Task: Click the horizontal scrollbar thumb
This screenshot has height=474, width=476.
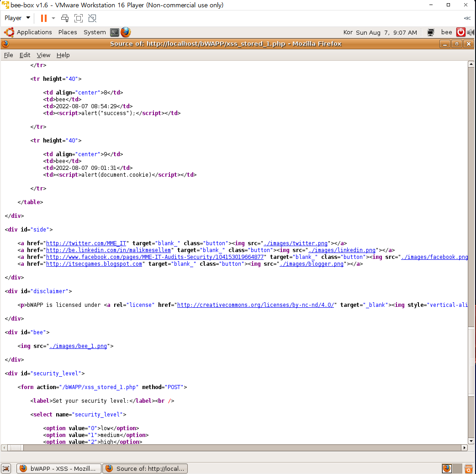Action: point(15,448)
